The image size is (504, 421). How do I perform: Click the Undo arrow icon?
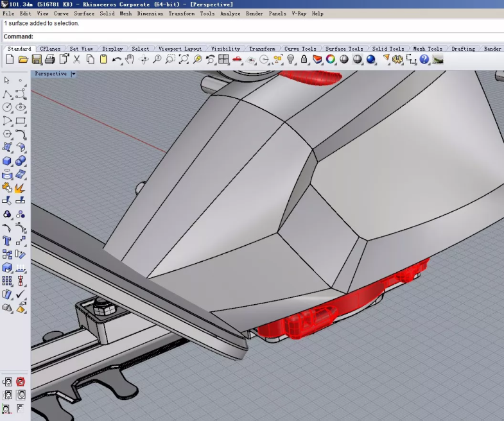(117, 60)
